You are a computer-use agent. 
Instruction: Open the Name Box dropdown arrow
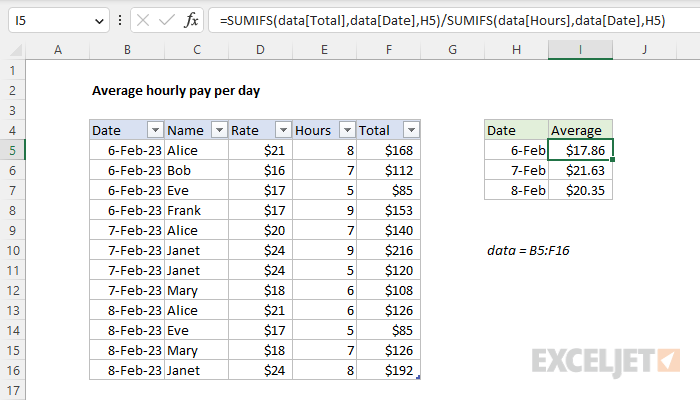[x=97, y=20]
